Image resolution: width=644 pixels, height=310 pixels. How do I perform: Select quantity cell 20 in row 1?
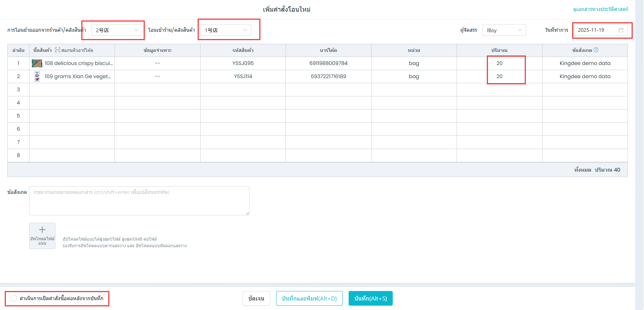(499, 63)
